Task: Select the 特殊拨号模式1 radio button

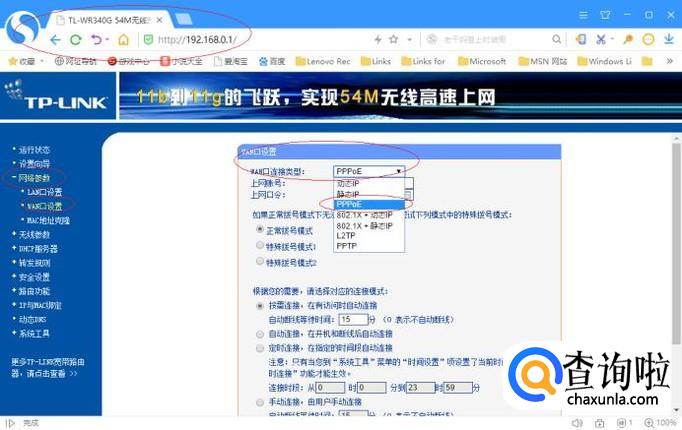Action: click(x=260, y=245)
